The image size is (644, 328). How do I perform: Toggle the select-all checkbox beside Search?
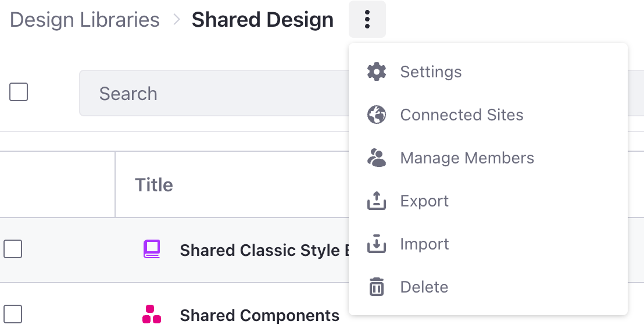[x=19, y=92]
